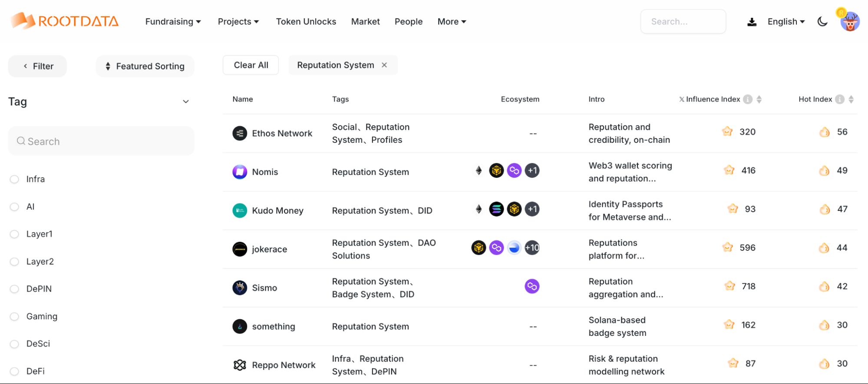Open the Sismo project link
Viewport: 868px width, 384px height.
tap(264, 288)
